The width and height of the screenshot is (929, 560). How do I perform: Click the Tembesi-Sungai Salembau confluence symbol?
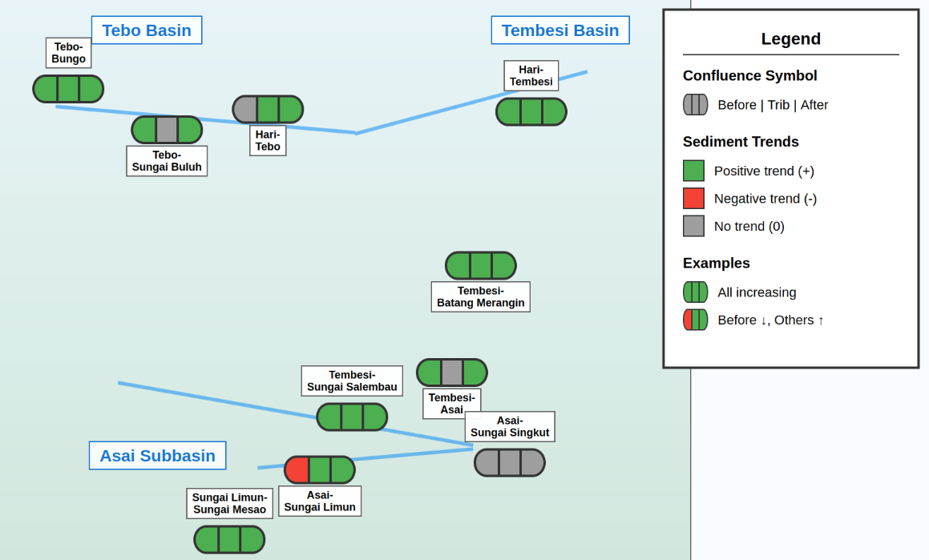pyautogui.click(x=352, y=417)
